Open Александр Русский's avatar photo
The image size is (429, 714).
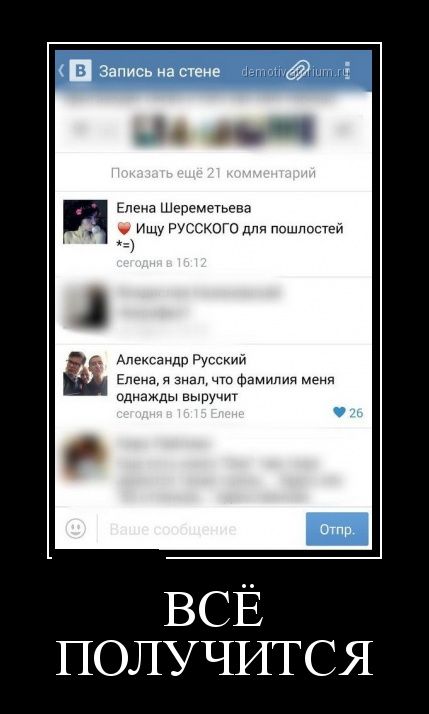coord(85,373)
